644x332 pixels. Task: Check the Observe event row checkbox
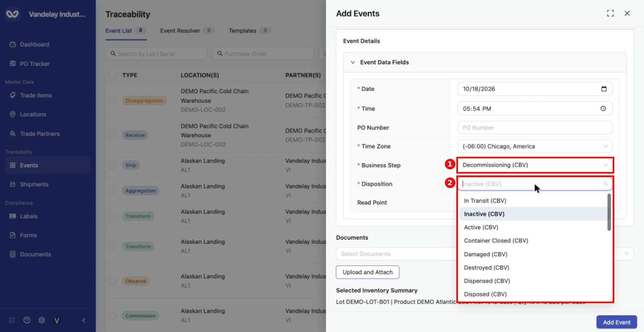(x=112, y=281)
